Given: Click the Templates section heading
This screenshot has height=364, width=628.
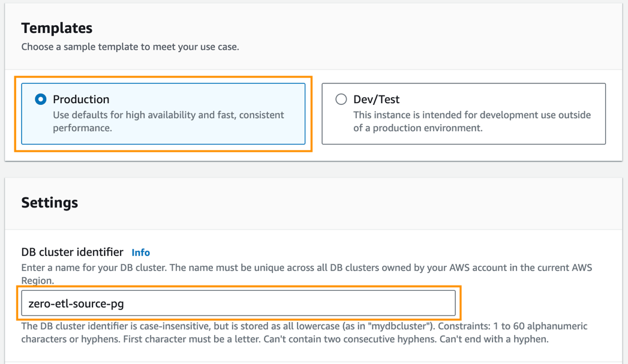Looking at the screenshot, I should coord(57,28).
